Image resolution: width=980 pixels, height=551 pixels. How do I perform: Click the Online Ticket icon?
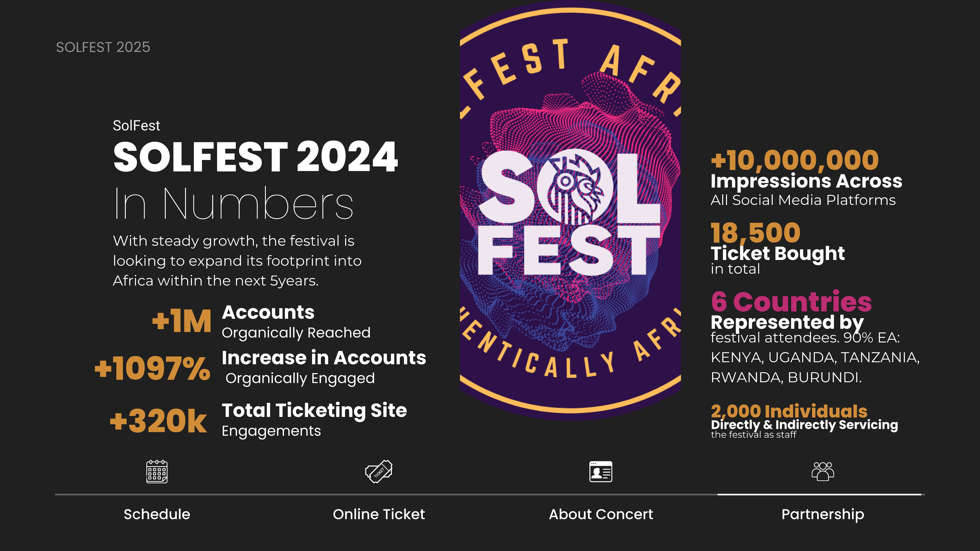click(379, 471)
